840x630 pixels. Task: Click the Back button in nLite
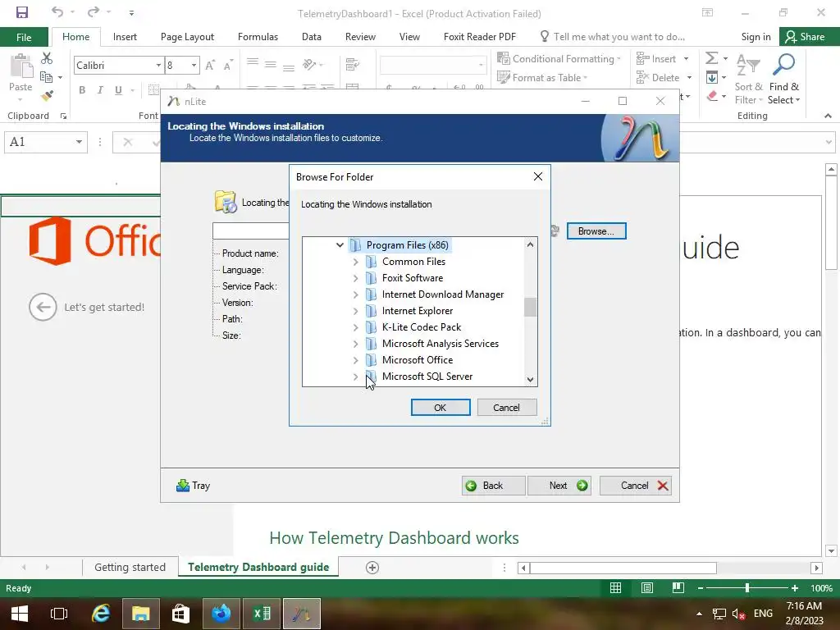(493, 486)
